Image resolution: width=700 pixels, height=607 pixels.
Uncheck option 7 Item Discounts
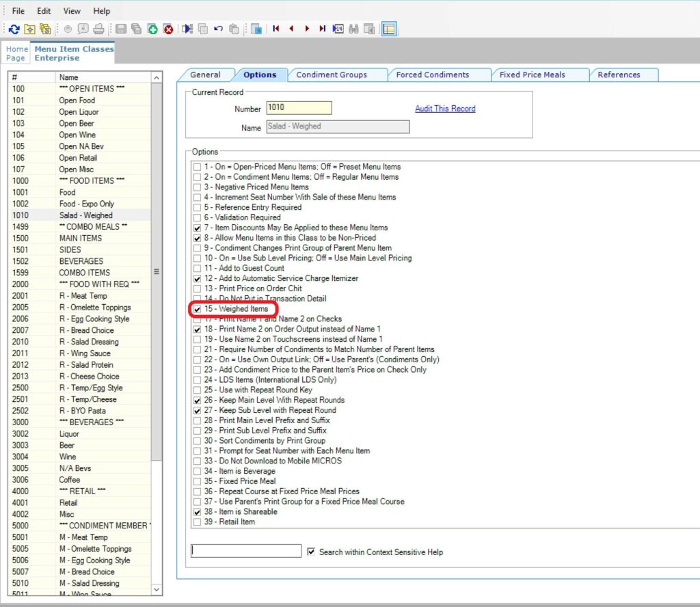click(197, 228)
